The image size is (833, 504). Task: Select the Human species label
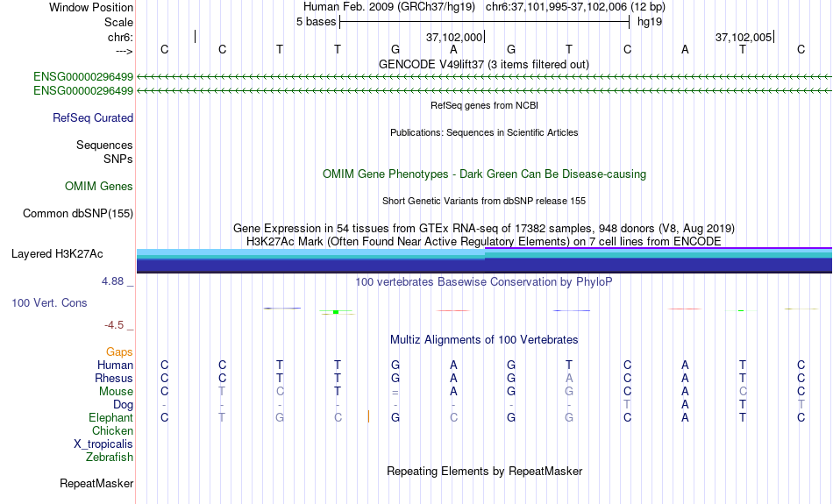click(115, 365)
